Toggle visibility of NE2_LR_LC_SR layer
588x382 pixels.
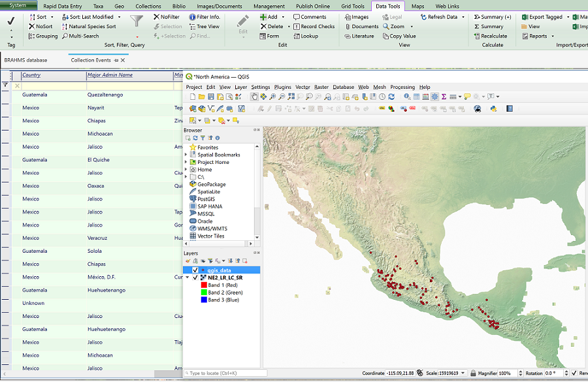click(195, 278)
